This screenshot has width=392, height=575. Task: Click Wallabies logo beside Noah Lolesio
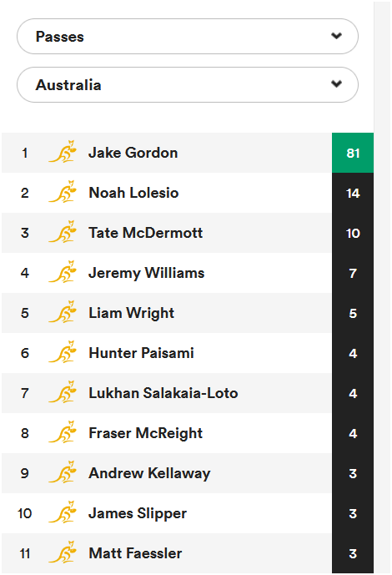point(63,191)
